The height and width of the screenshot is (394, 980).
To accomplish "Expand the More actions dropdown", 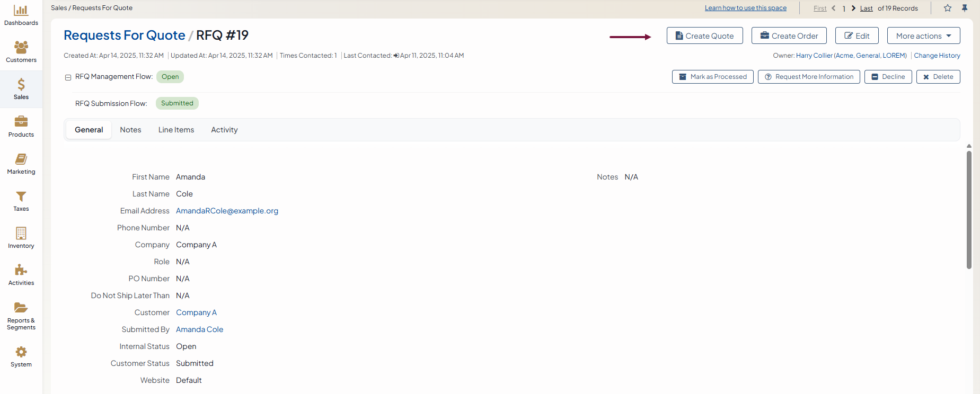I will point(923,36).
